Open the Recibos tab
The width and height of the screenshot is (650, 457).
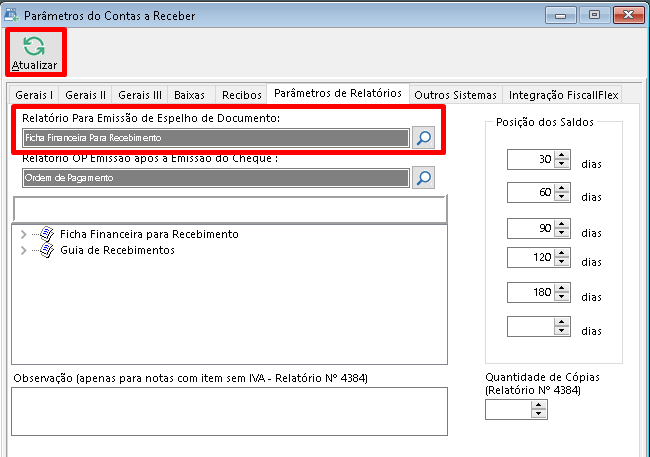click(x=242, y=95)
